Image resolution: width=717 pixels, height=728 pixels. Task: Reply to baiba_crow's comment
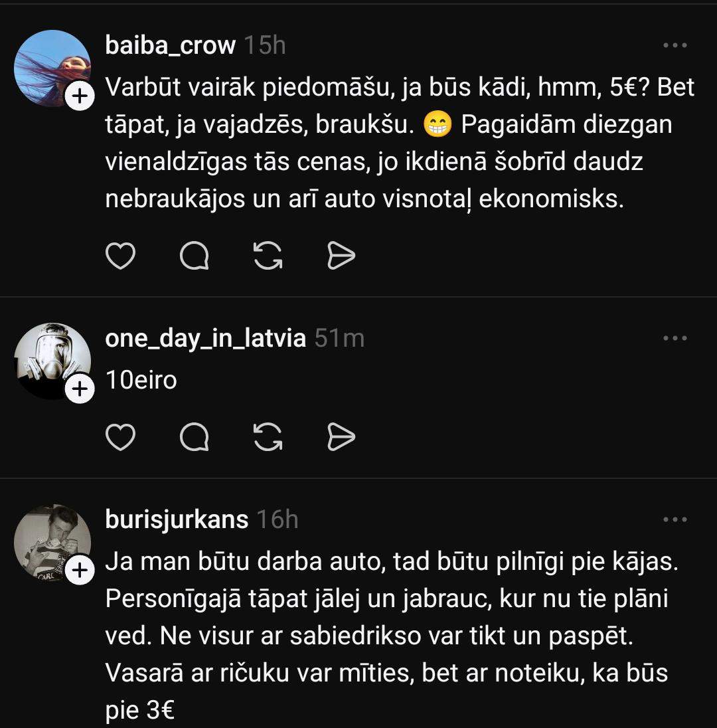(x=195, y=256)
